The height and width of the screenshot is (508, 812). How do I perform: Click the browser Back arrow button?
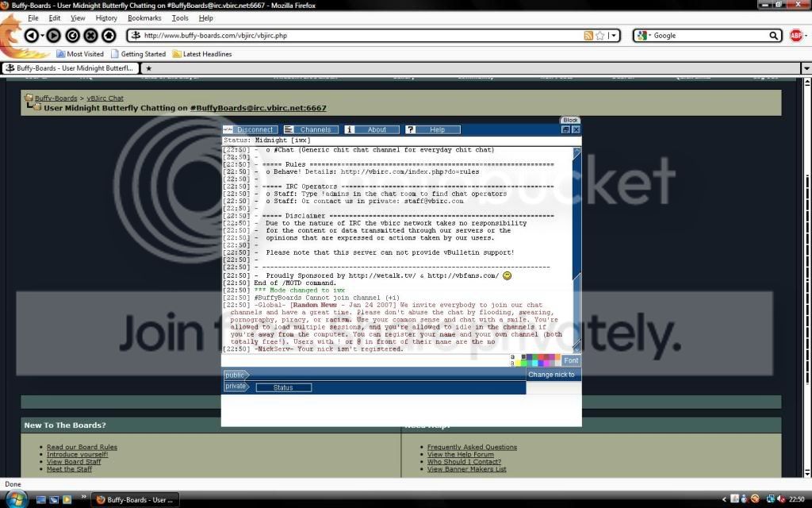[x=31, y=35]
